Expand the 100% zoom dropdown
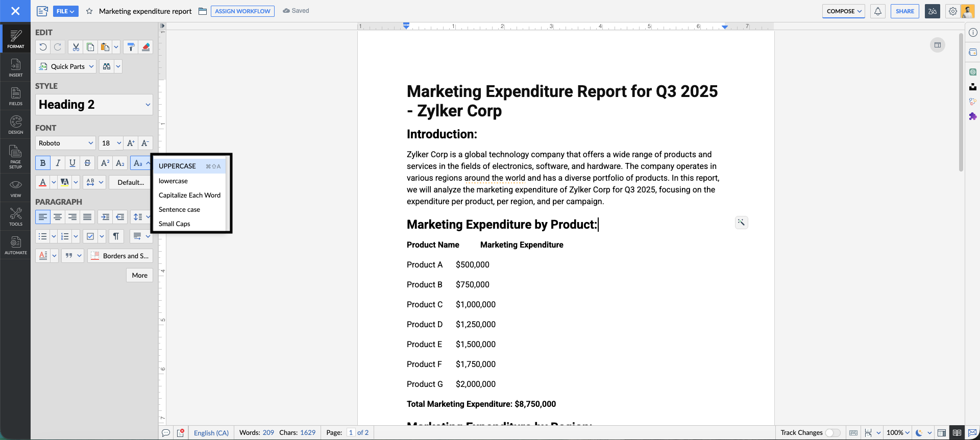Screen dimensions: 980x440 coord(898,433)
